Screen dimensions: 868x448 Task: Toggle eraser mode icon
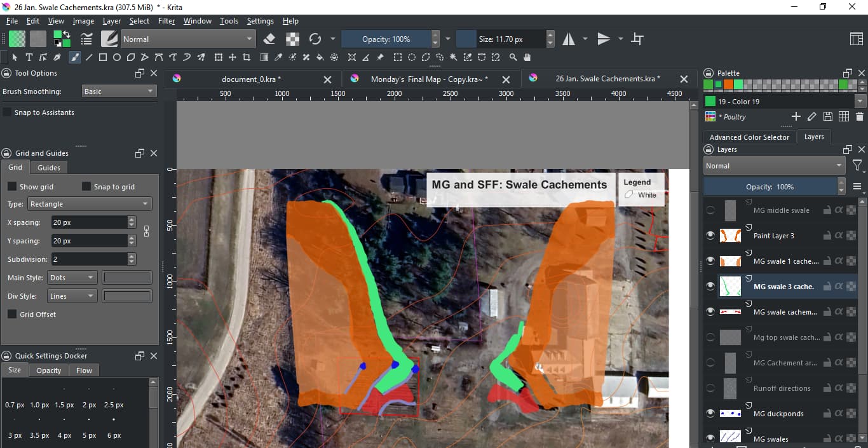tap(269, 39)
